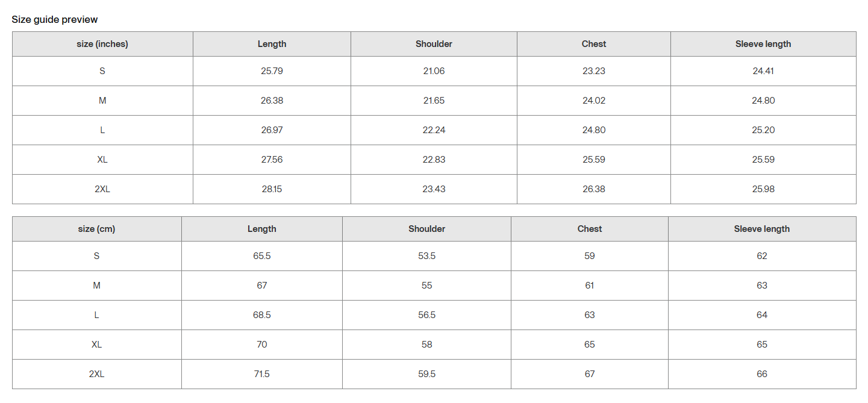Viewport: 868px width, 403px height.
Task: Select the "size (cm)" column header
Action: click(96, 229)
